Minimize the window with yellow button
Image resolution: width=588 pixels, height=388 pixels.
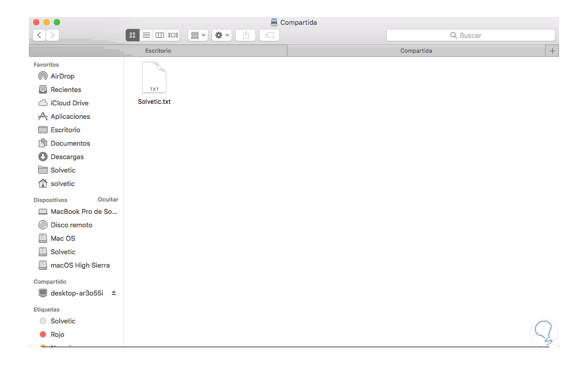coord(47,22)
